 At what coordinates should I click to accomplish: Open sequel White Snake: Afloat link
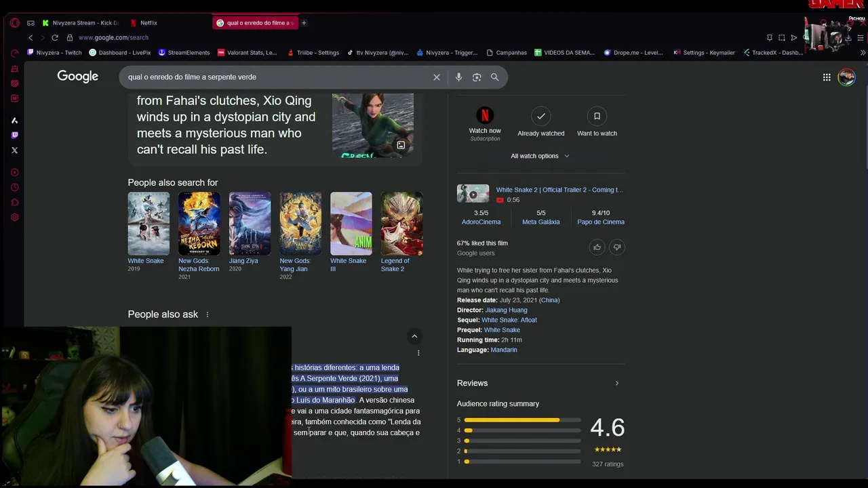(x=509, y=320)
